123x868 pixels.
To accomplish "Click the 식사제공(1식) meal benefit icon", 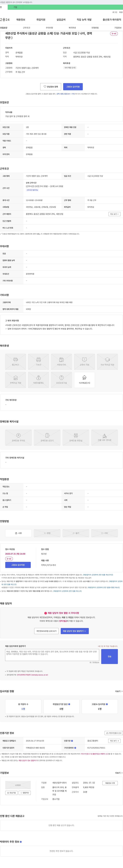I will [x=84, y=380].
